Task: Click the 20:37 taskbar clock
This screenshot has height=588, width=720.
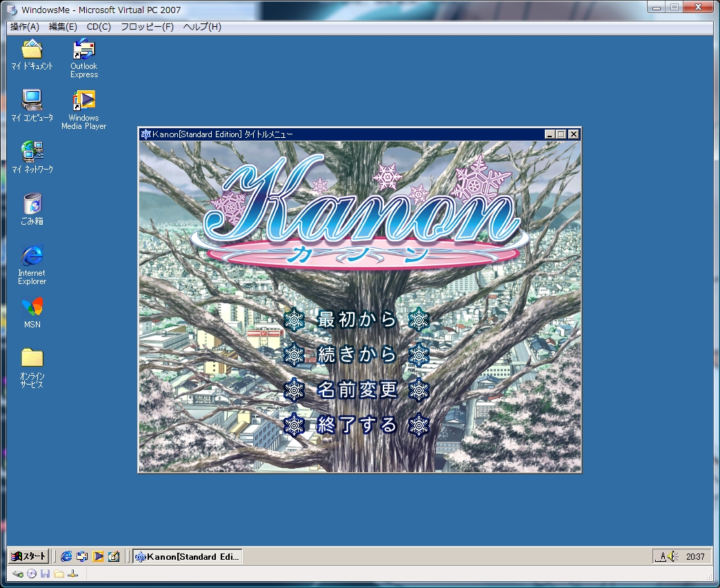Action: click(695, 557)
